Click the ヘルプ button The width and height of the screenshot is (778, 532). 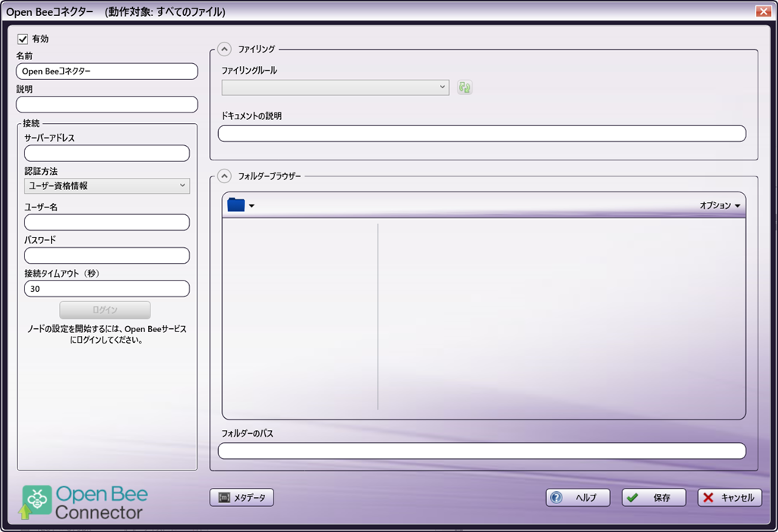click(x=577, y=498)
